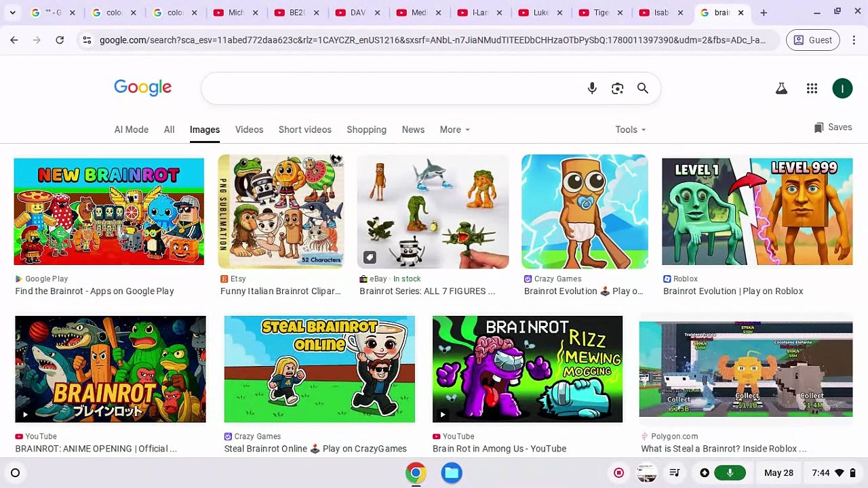Click the address bar URL
Viewport: 868px width, 488px height.
[432, 40]
